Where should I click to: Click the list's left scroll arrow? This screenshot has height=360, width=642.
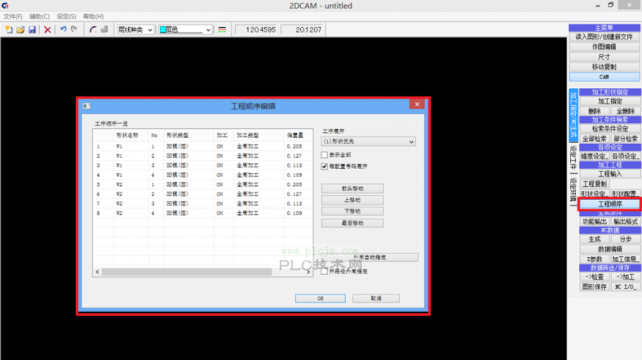97,272
